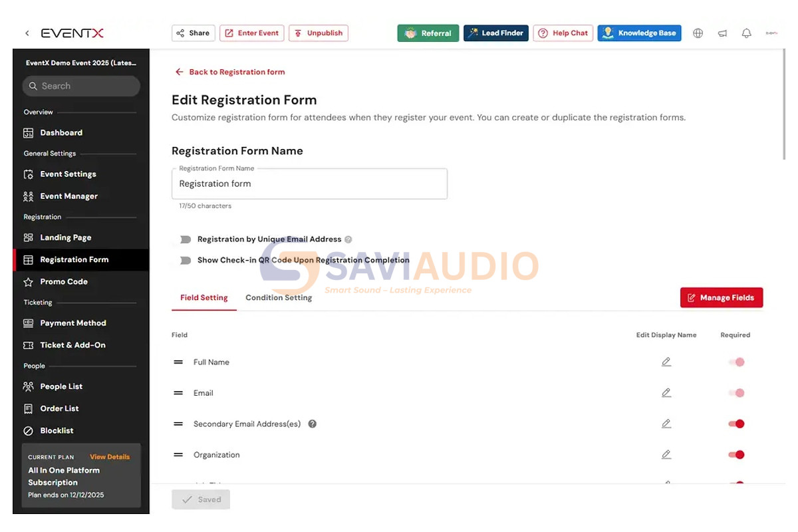Open Dashboard in sidebar
Image resolution: width=798 pixels, height=532 pixels.
pos(81,133)
